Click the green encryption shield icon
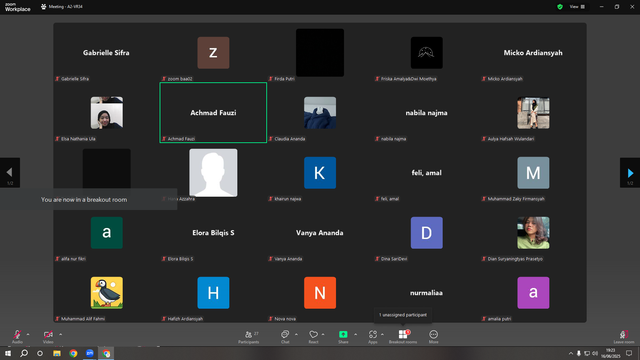 (x=560, y=7)
